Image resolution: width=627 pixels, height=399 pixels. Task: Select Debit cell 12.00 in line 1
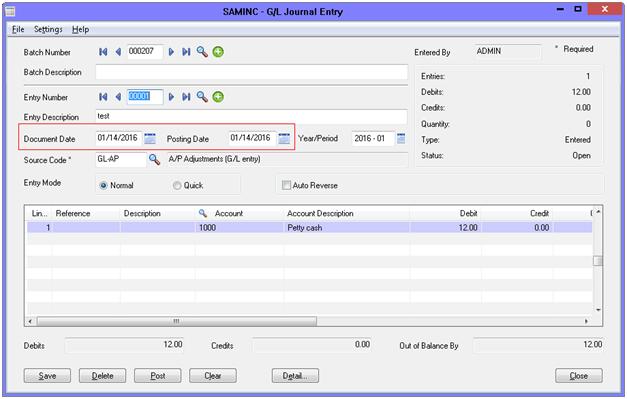445,227
